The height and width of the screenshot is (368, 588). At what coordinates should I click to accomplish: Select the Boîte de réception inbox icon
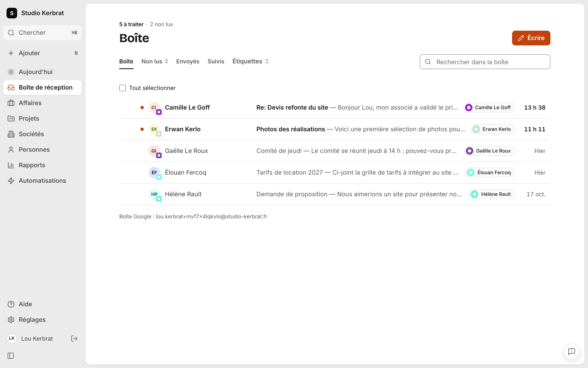[x=11, y=87]
